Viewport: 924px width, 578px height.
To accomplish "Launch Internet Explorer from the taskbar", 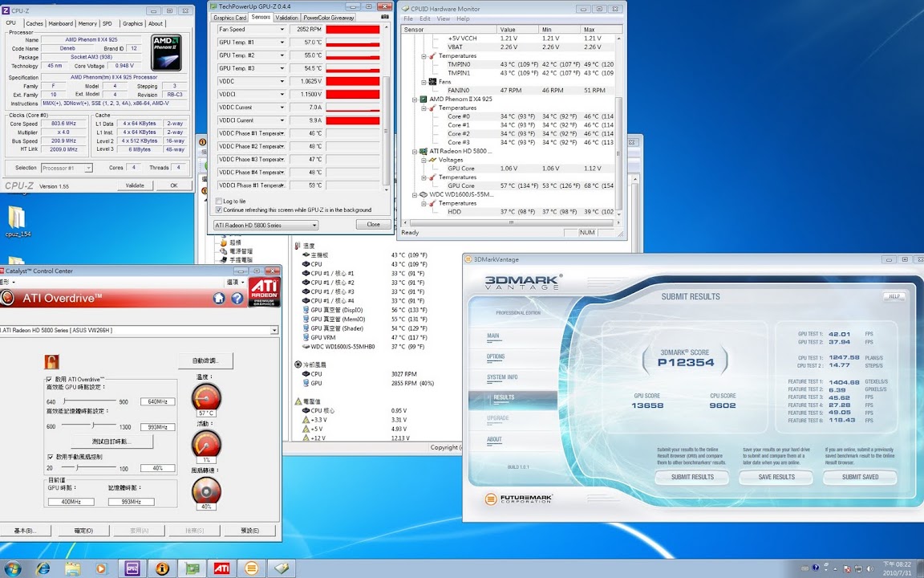I will pos(43,568).
